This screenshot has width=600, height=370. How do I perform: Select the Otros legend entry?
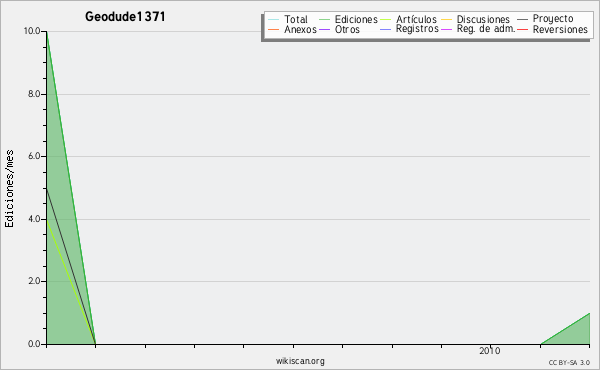[x=339, y=29]
